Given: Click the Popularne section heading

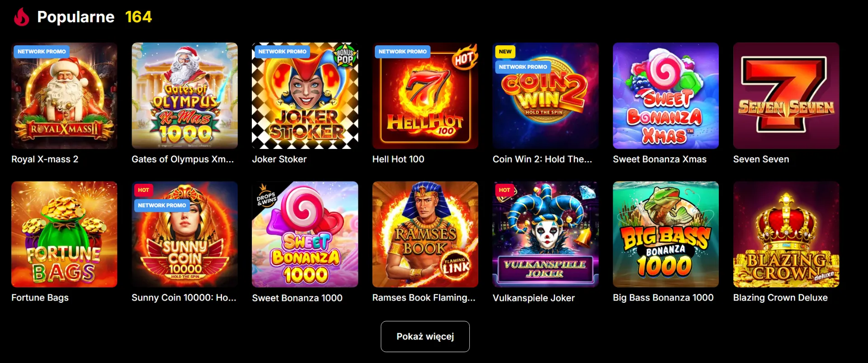Looking at the screenshot, I should 75,17.
